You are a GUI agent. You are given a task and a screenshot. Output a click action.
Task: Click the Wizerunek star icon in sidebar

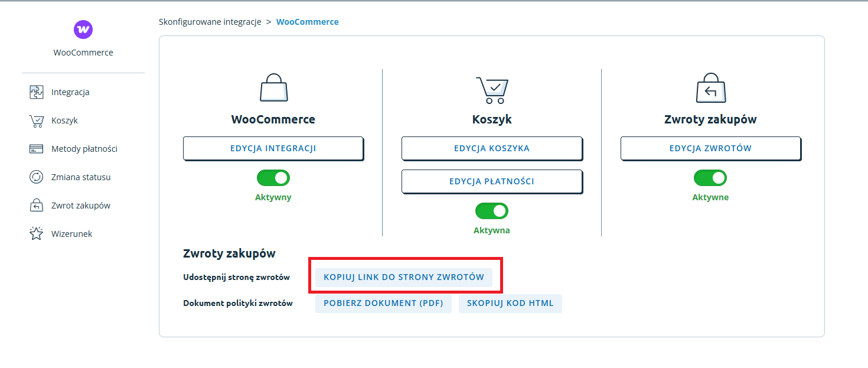pos(37,234)
